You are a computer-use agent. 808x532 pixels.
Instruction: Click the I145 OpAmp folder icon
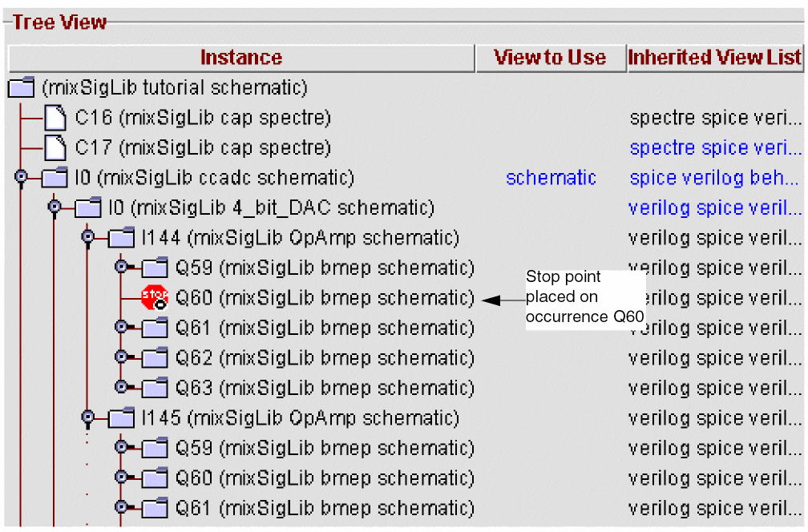(121, 418)
